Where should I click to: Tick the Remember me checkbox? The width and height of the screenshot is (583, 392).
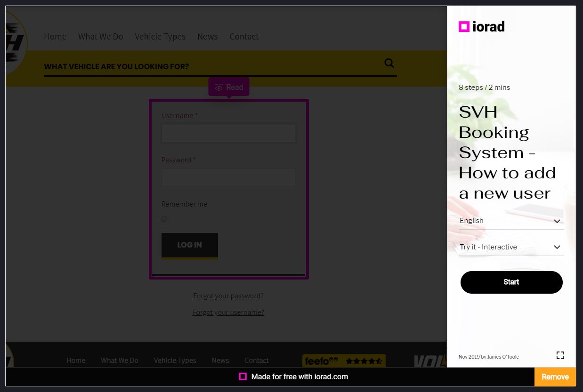(x=164, y=219)
